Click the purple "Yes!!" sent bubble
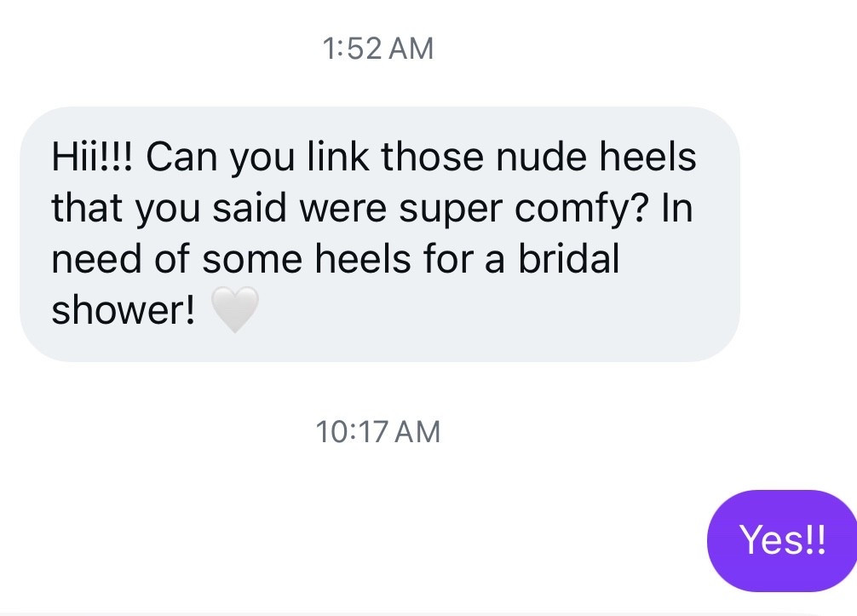 [x=781, y=540]
